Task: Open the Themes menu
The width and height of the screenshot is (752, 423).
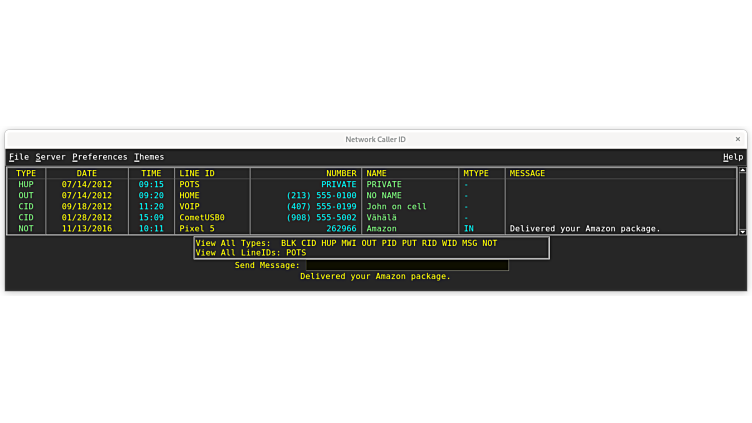Action: (149, 157)
